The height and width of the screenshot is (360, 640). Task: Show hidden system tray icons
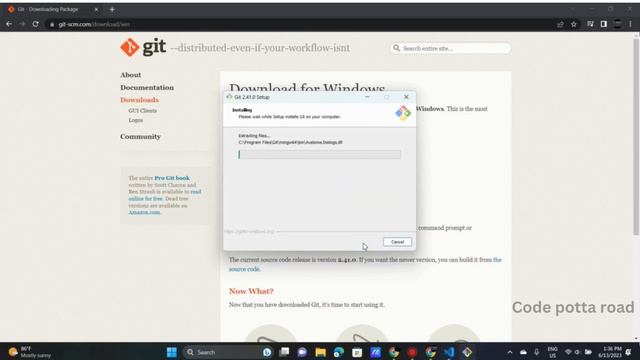(x=510, y=352)
